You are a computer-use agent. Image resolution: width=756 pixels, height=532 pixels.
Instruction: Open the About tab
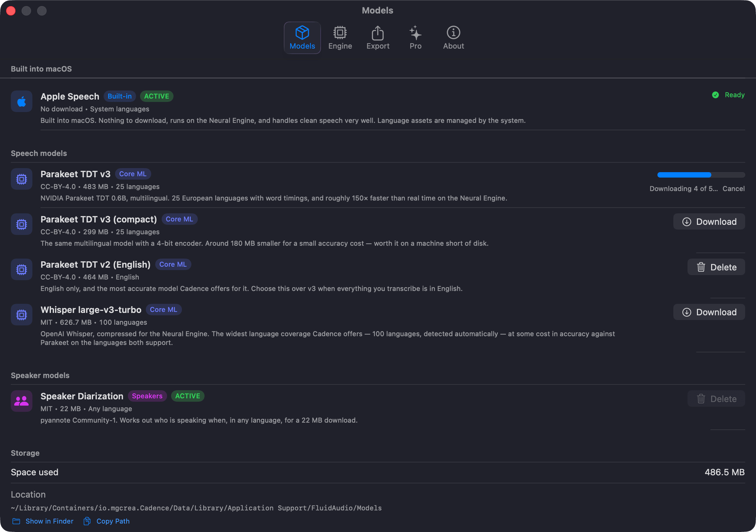pos(453,38)
